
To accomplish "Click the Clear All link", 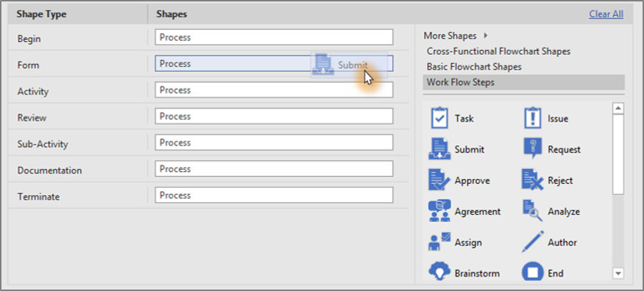I will coord(605,14).
